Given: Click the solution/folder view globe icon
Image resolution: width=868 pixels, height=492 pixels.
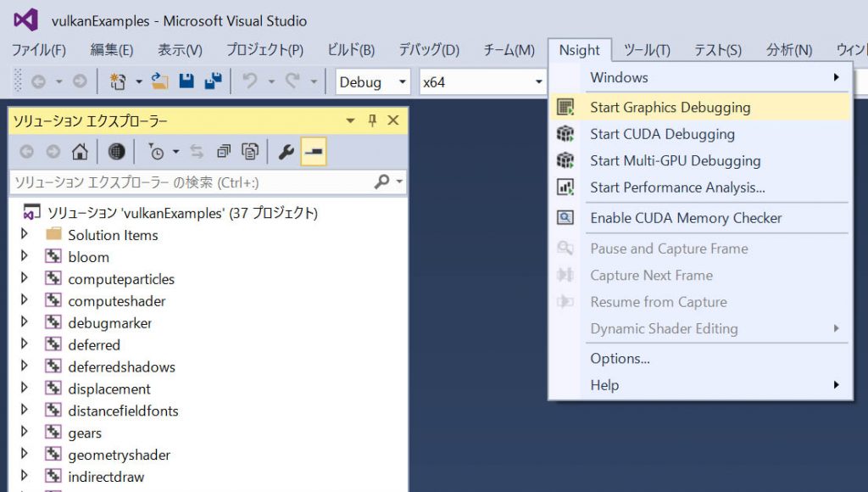Looking at the screenshot, I should tap(116, 152).
